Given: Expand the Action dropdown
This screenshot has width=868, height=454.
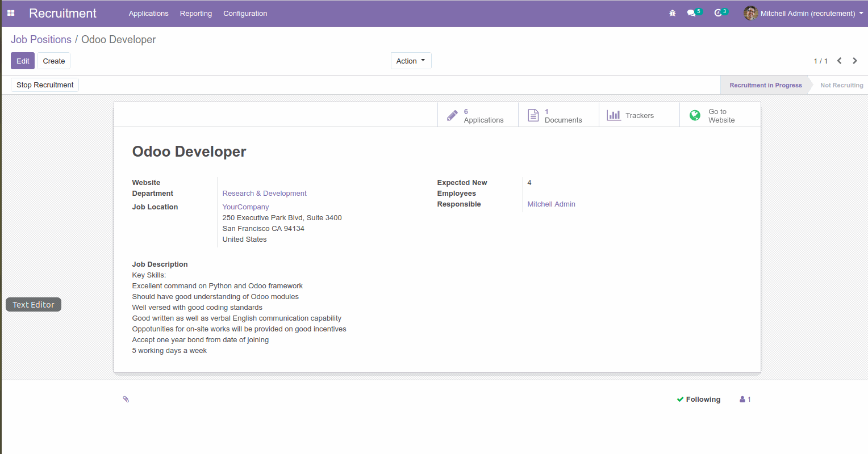Looking at the screenshot, I should (411, 61).
